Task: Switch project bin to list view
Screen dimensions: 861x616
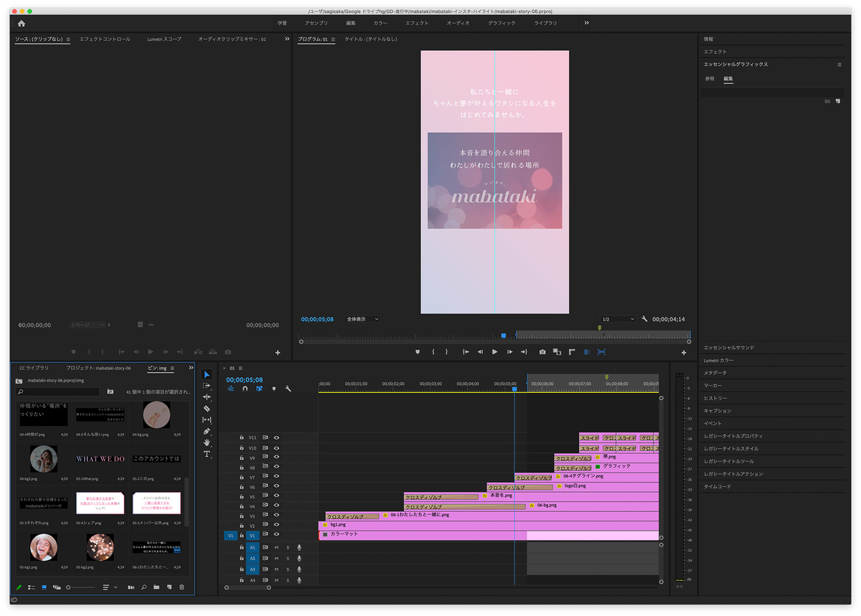Action: (x=31, y=587)
